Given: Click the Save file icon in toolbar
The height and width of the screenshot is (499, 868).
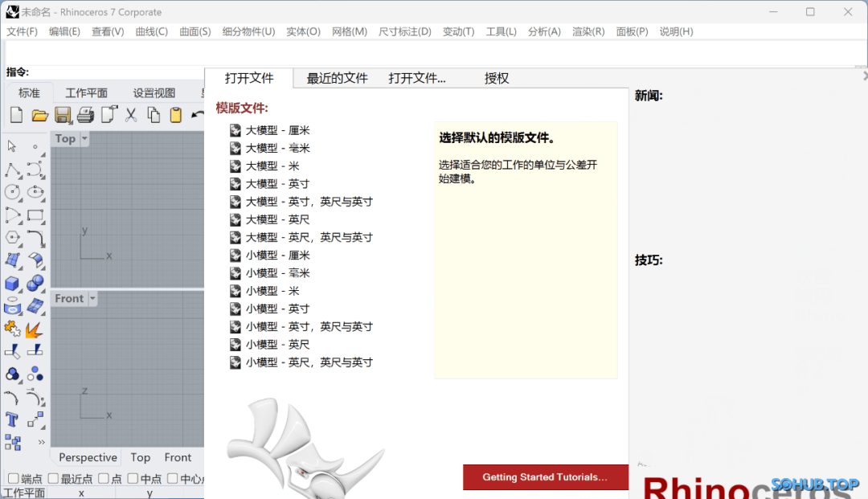Looking at the screenshot, I should pyautogui.click(x=63, y=115).
